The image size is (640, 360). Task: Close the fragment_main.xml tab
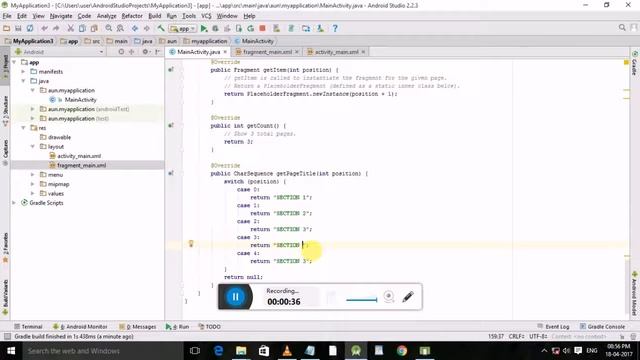(297, 52)
